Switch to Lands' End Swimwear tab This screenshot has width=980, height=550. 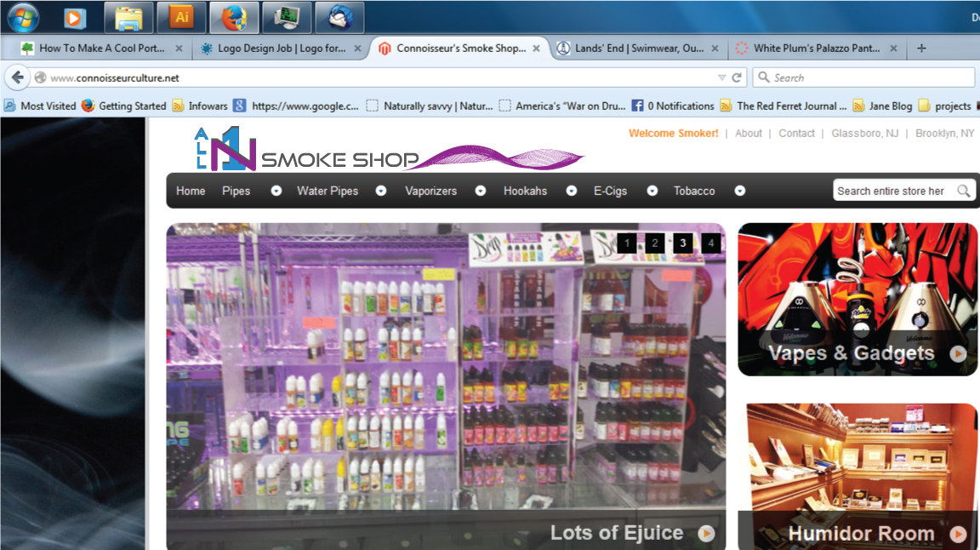point(637,49)
